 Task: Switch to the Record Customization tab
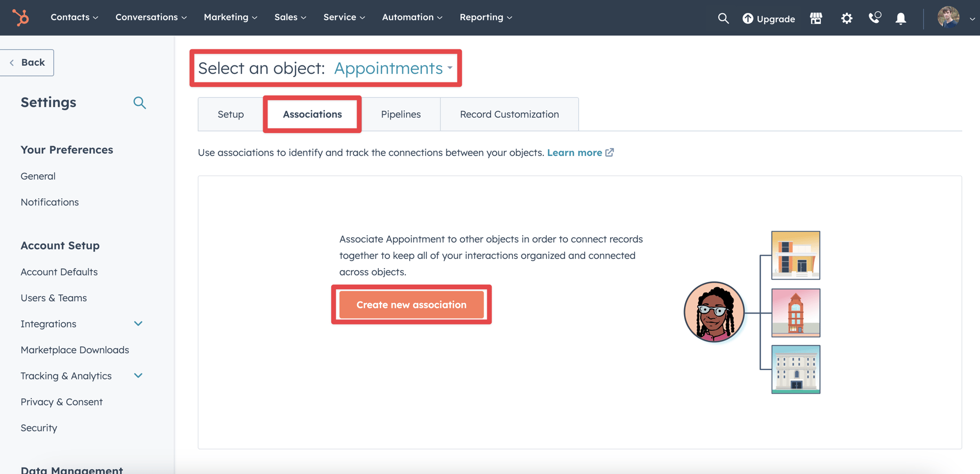click(509, 114)
